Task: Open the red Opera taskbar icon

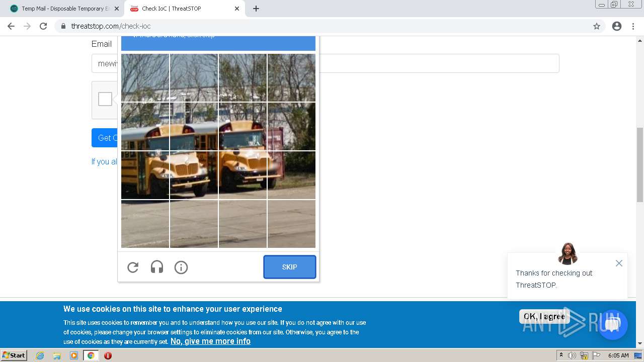Action: pyautogui.click(x=108, y=355)
